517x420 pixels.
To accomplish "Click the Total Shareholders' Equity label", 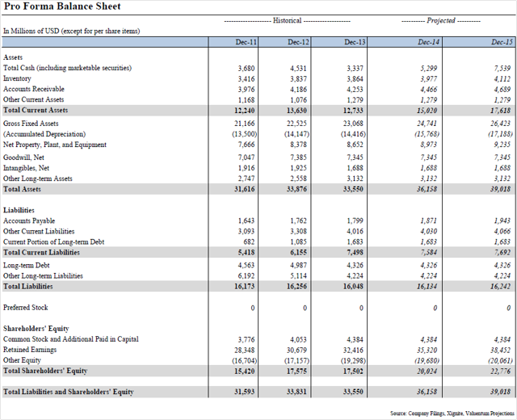I will [45, 371].
